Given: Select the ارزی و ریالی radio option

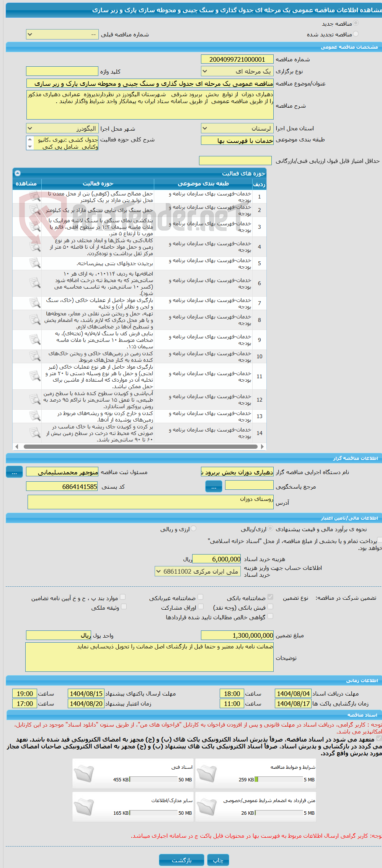Looking at the screenshot, I should [x=194, y=529].
